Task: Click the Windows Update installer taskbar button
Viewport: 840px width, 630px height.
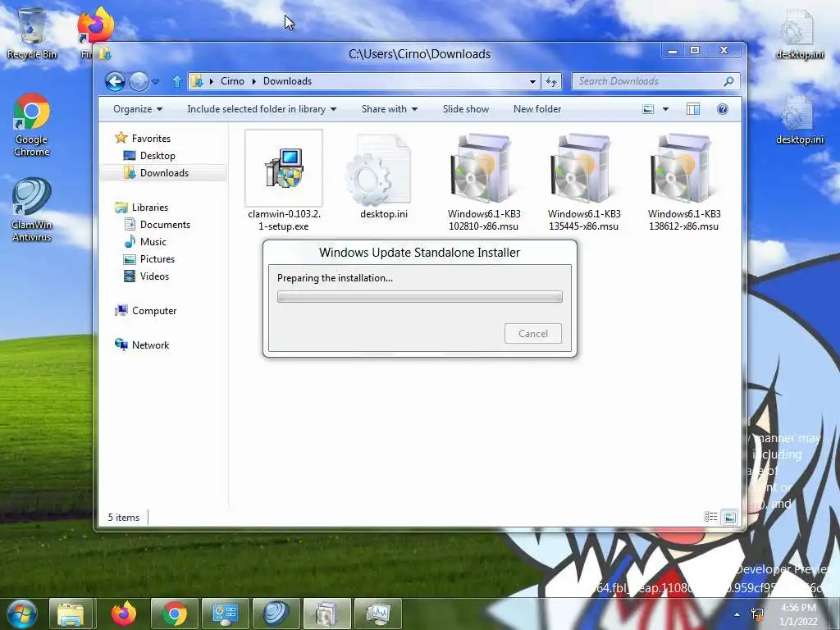Action: coord(326,614)
